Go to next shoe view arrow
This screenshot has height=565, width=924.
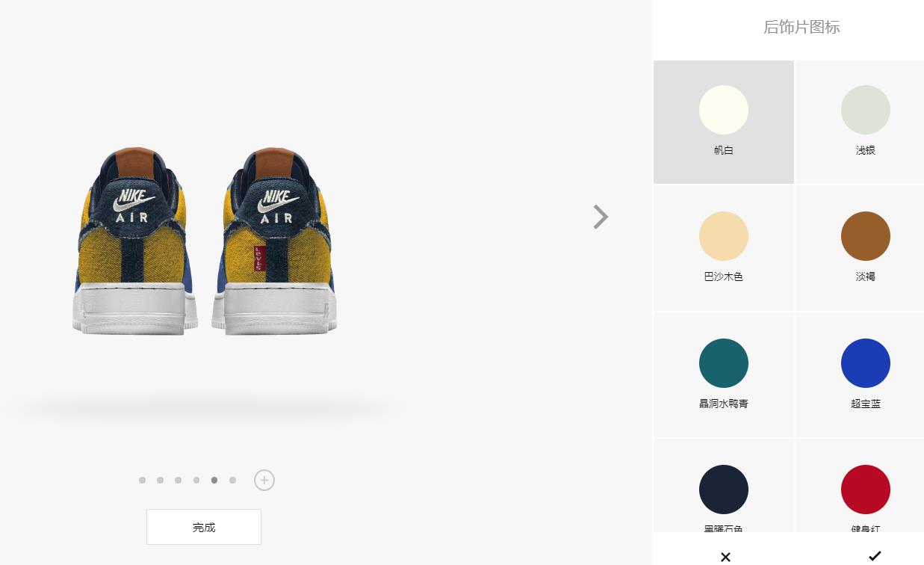tap(601, 217)
